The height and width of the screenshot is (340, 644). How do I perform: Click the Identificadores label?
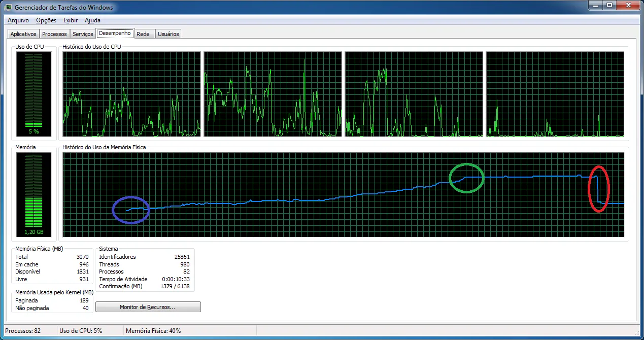[118, 257]
